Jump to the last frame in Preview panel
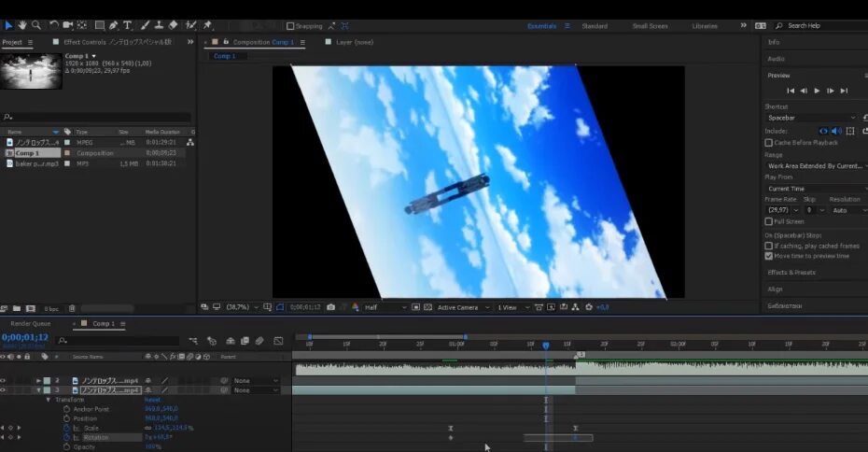This screenshot has width=868, height=452. click(844, 91)
